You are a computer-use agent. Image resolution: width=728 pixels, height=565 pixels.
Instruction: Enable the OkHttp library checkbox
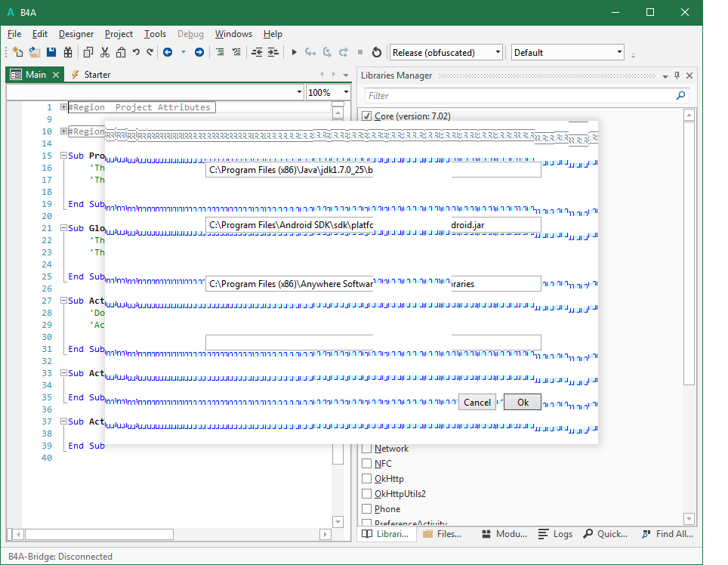coord(367,479)
